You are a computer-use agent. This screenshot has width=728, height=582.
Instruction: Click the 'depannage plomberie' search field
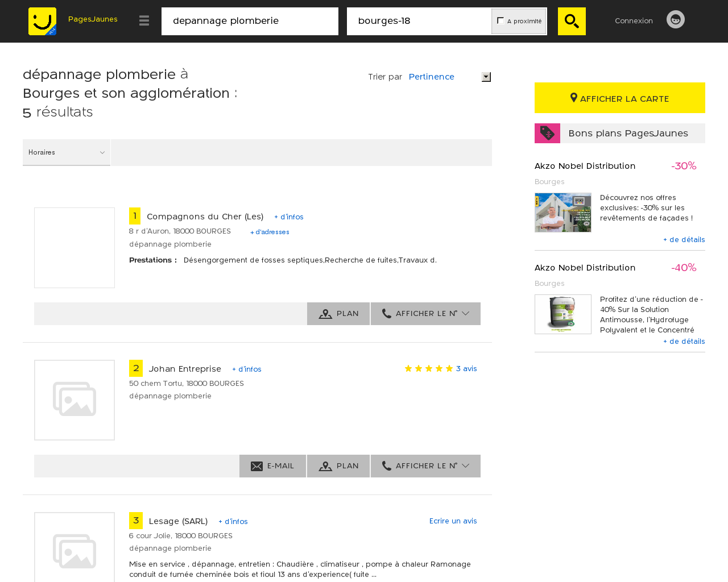tap(250, 21)
